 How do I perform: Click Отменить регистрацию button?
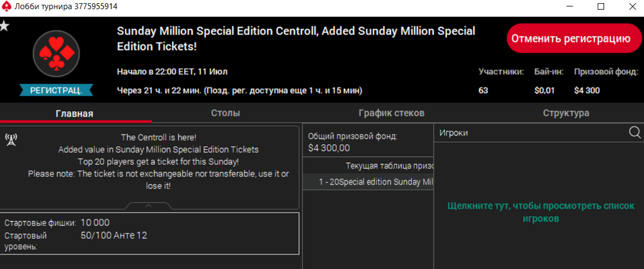click(573, 39)
